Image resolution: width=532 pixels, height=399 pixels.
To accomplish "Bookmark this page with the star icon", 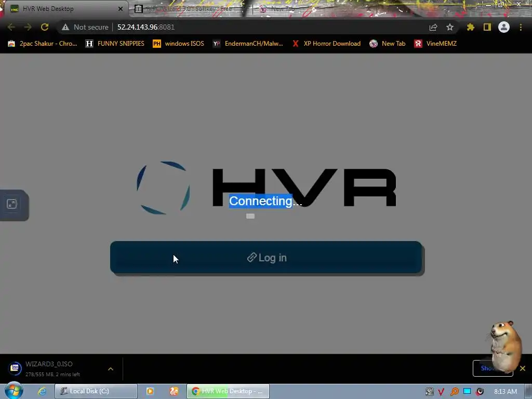I will (x=450, y=27).
